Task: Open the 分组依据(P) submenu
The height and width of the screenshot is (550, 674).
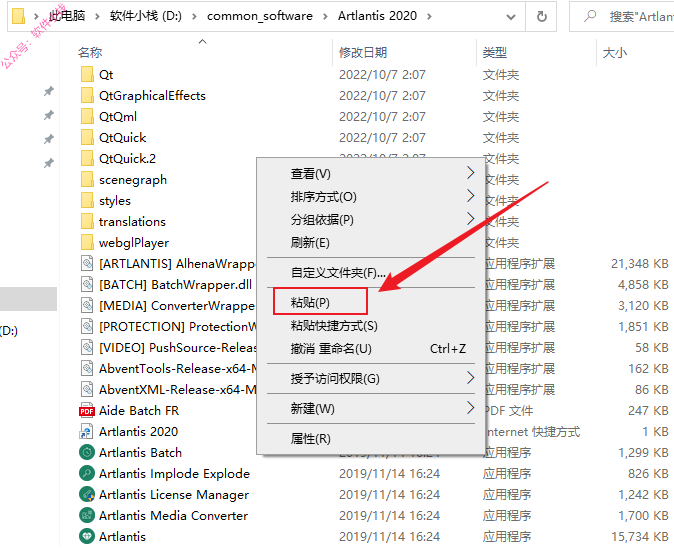Action: coord(371,220)
